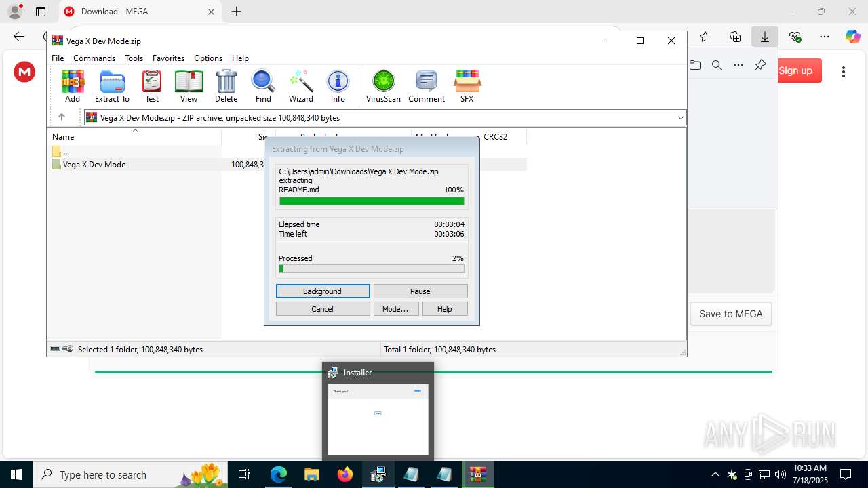The width and height of the screenshot is (868, 488).
Task: Cancel the extraction
Action: point(323,309)
